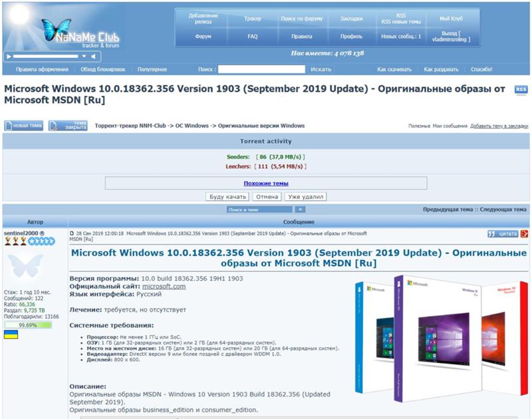Open Как раздавать help link

coord(441,69)
